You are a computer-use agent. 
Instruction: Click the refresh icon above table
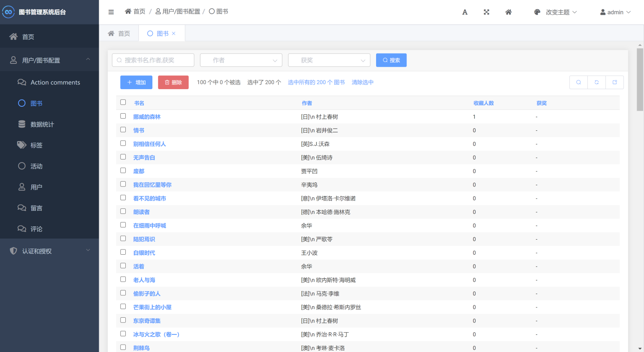click(597, 82)
